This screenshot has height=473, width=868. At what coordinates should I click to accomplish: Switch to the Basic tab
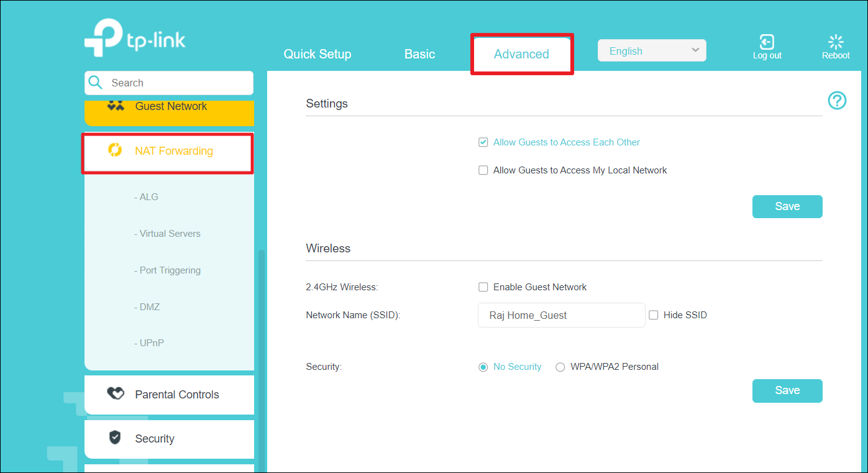[419, 54]
